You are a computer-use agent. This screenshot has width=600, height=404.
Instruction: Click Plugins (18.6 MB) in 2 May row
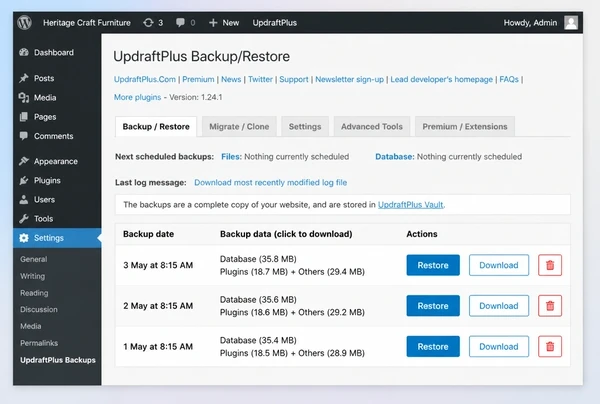click(254, 312)
